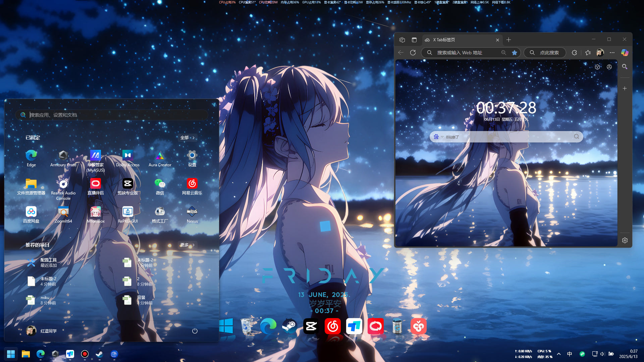Viewport: 644px width, 362px height.
Task: Show all apps with 全部 button
Action: [187, 138]
